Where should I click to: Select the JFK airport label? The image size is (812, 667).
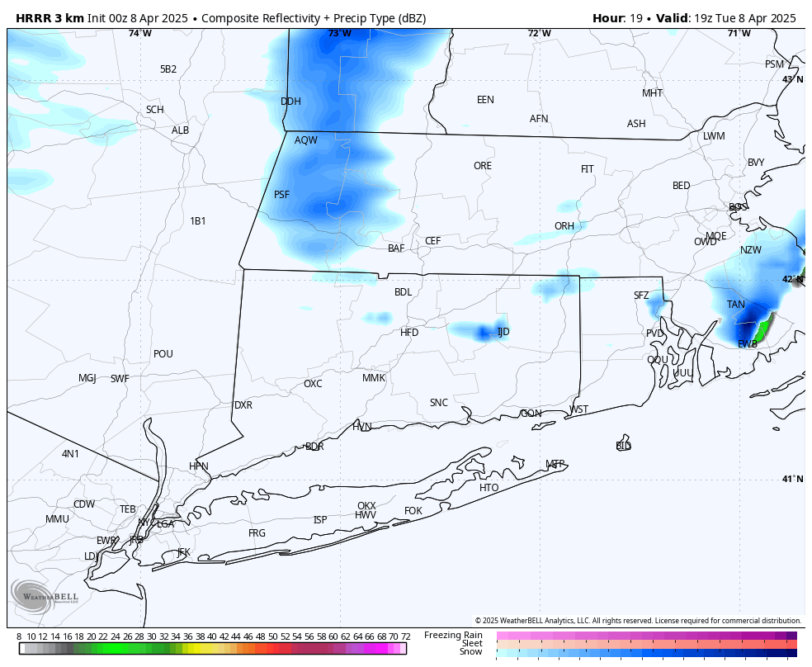click(183, 552)
